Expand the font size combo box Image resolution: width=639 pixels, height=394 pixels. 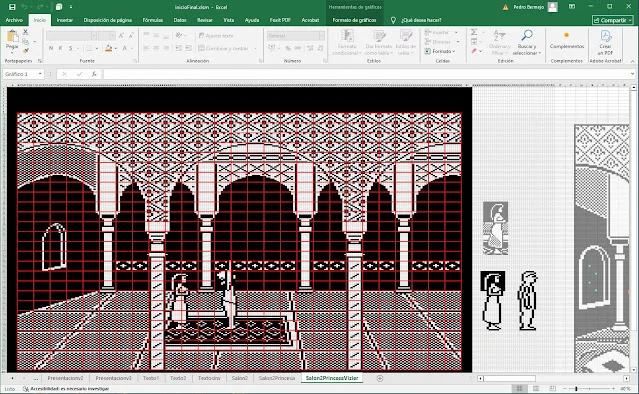[112, 36]
